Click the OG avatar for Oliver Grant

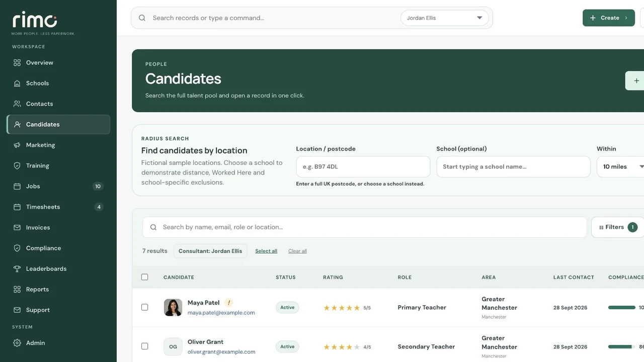click(x=173, y=346)
